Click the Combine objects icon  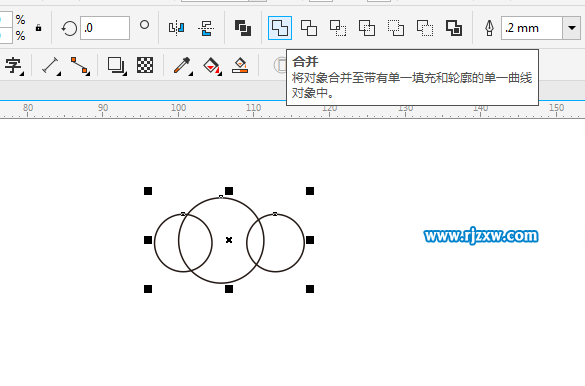coord(243,28)
